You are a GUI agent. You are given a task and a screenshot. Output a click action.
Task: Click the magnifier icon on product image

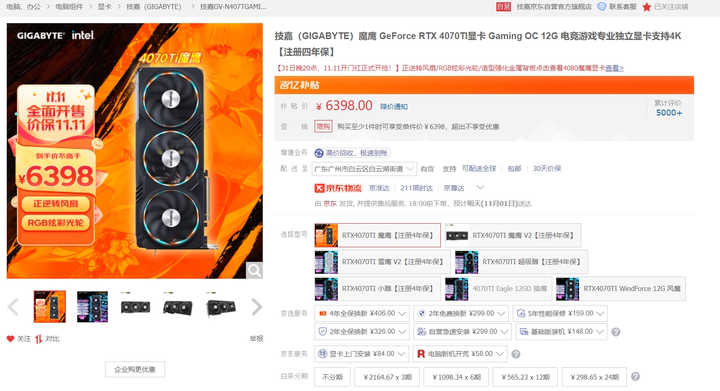tap(254, 270)
